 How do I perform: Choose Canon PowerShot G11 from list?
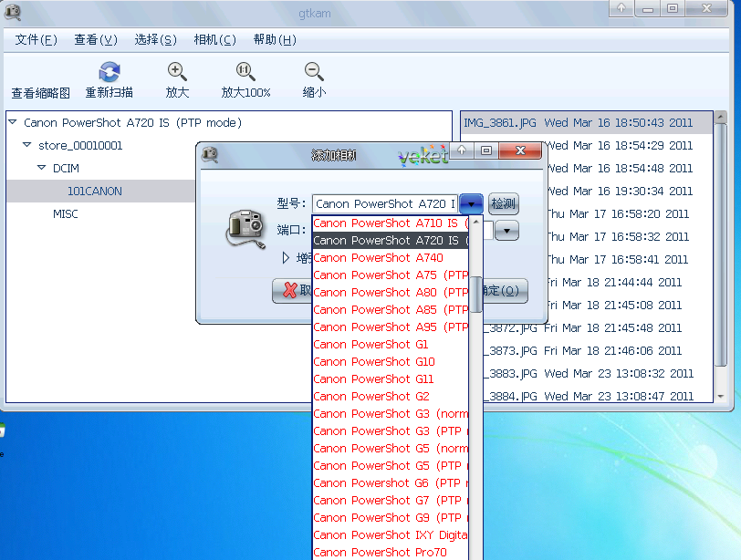coord(391,379)
